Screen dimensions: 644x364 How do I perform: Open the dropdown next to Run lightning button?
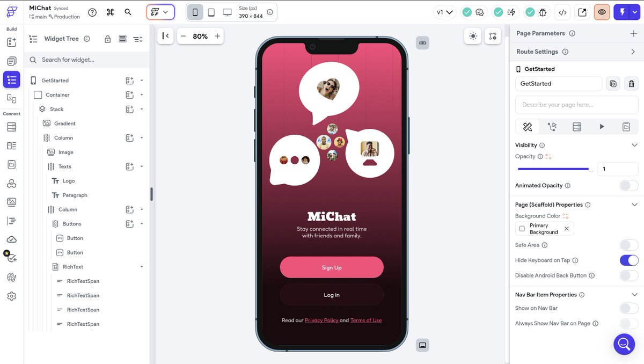point(635,12)
